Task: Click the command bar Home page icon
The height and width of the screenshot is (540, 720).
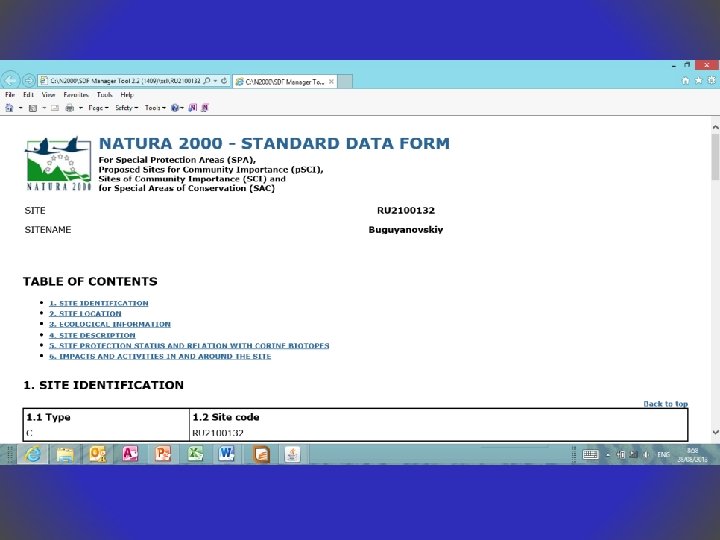Action: pyautogui.click(x=9, y=108)
